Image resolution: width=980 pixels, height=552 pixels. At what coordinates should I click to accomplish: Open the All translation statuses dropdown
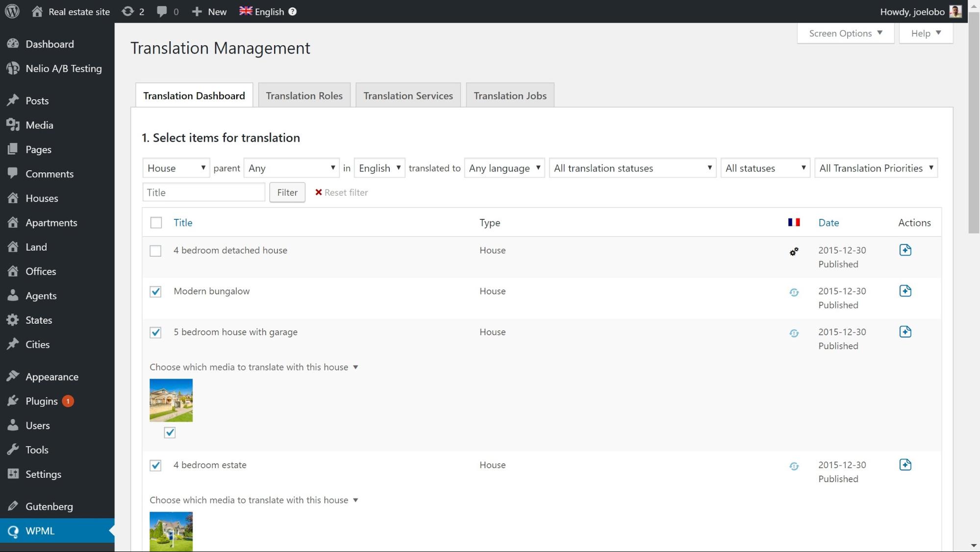(x=632, y=168)
